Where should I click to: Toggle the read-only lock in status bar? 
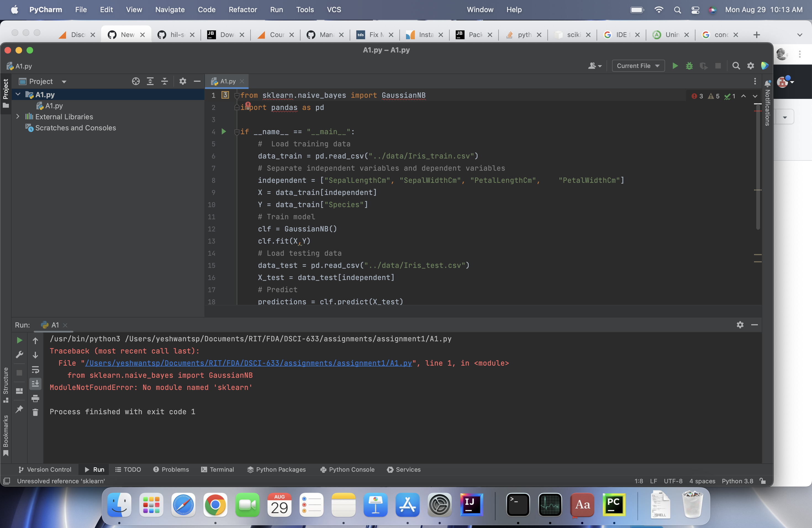coord(763,481)
